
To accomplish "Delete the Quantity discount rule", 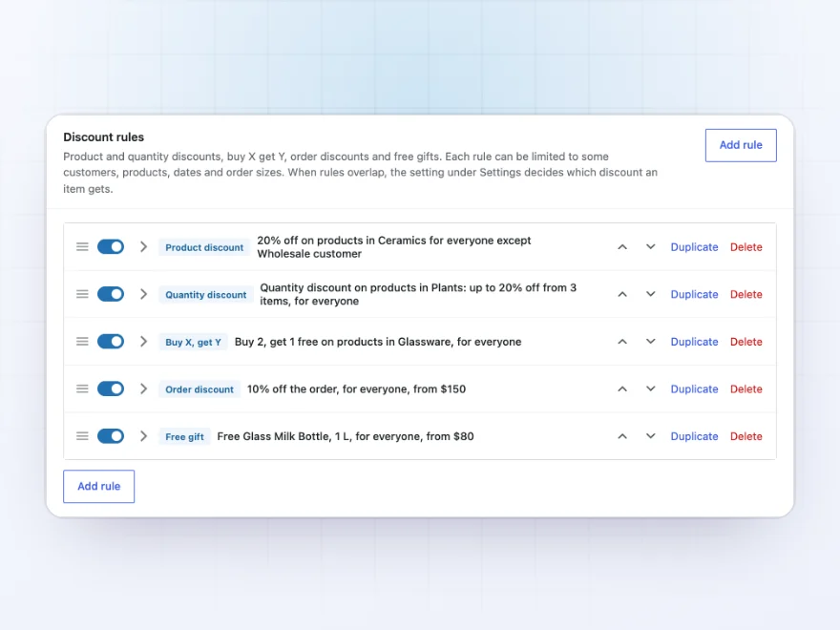I will click(x=746, y=294).
